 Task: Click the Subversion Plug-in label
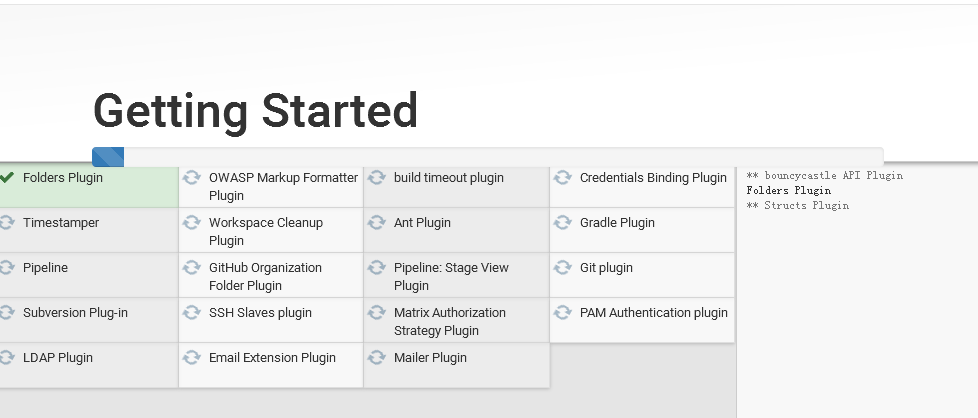75,313
